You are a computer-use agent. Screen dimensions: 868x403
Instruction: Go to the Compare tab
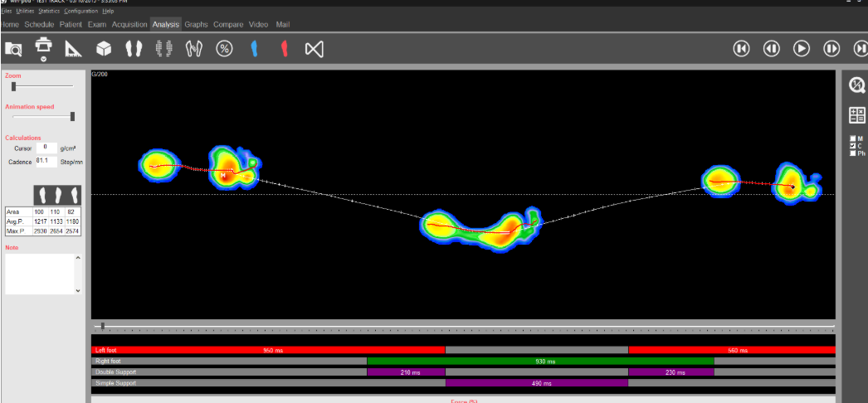(x=228, y=25)
